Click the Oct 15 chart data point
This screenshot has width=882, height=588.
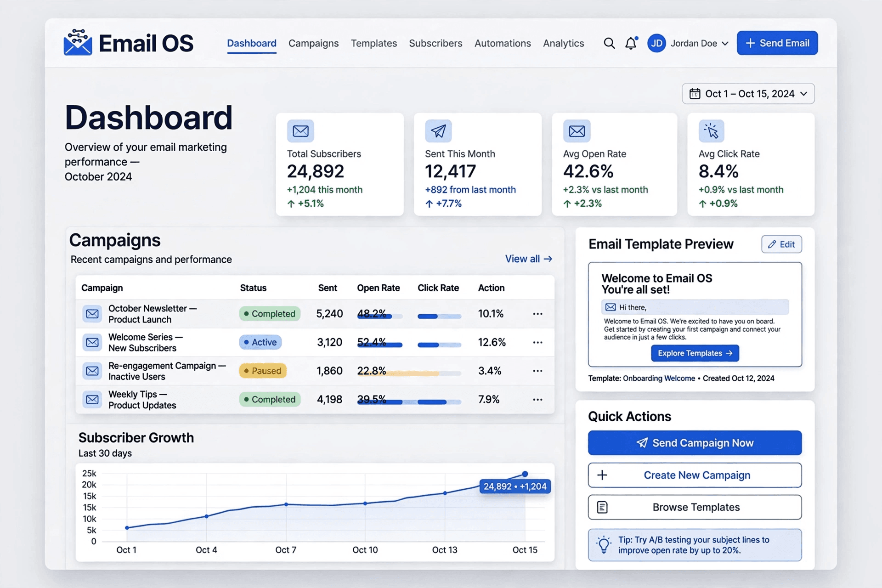525,474
